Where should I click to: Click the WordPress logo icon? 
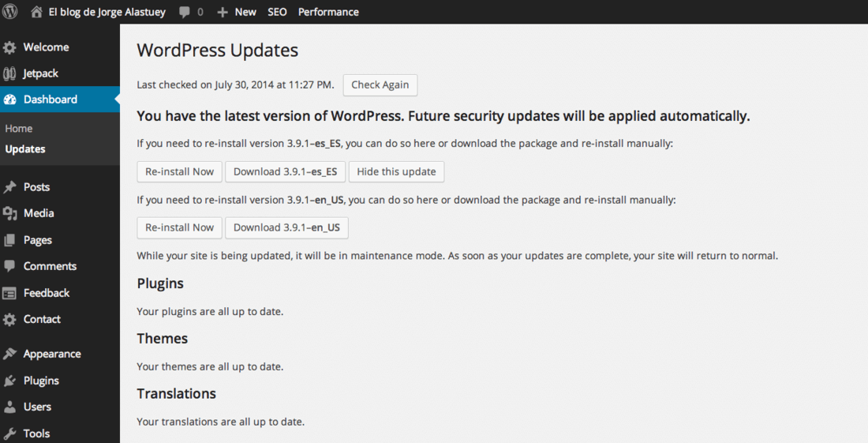tap(10, 12)
